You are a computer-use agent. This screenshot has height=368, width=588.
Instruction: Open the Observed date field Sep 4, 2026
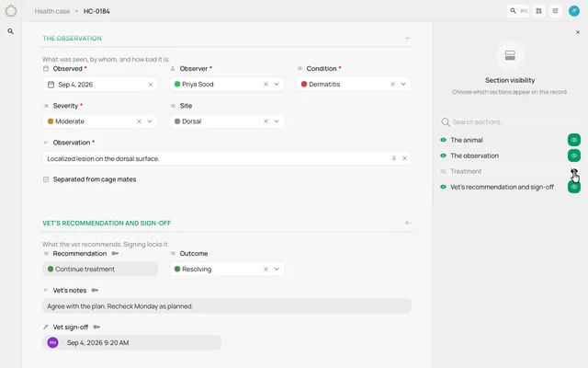pyautogui.click(x=100, y=85)
